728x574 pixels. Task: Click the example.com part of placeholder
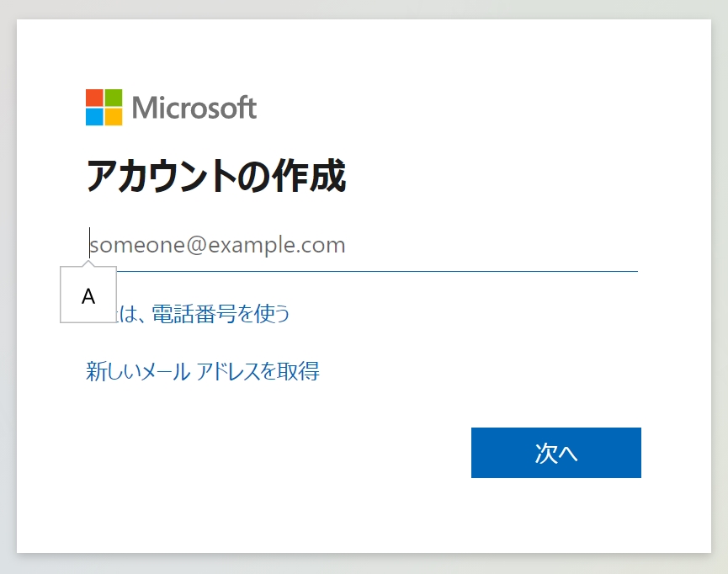click(277, 245)
